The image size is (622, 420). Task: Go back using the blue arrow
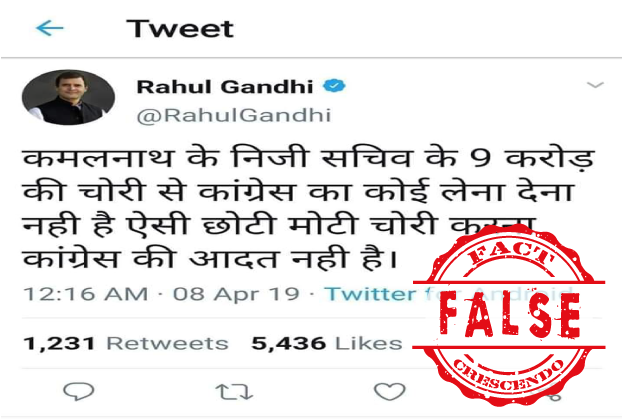50,28
